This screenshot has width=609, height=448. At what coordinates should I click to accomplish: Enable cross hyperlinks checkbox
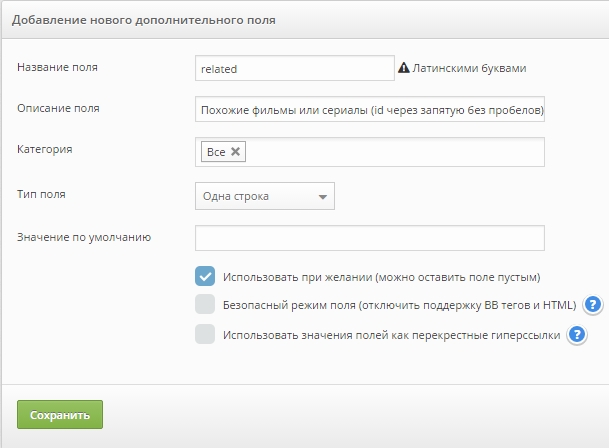tap(205, 334)
